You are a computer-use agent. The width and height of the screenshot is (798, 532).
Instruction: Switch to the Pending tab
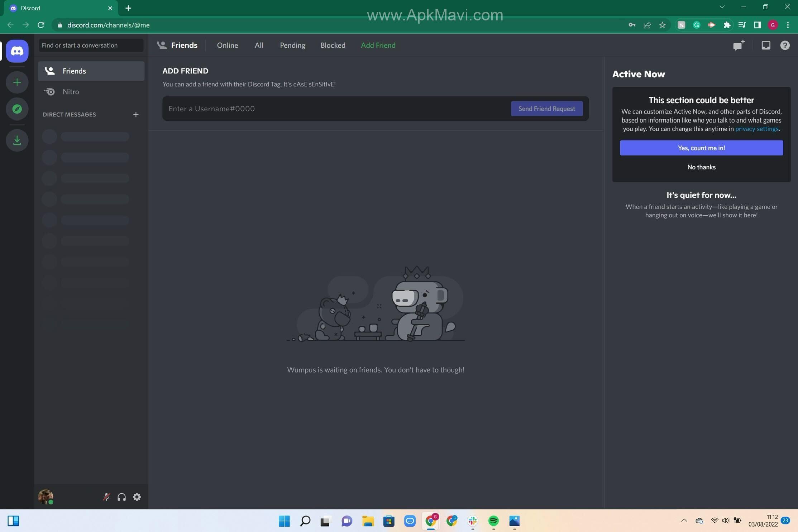point(292,45)
